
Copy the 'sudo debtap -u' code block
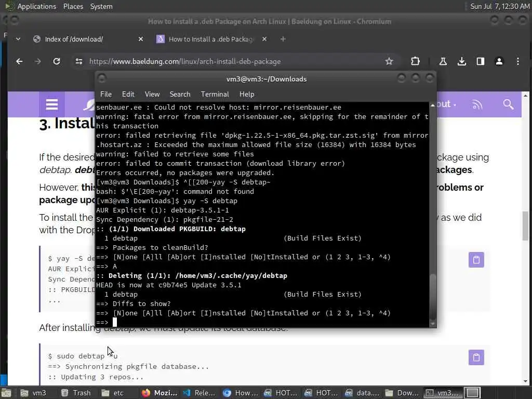476,357
